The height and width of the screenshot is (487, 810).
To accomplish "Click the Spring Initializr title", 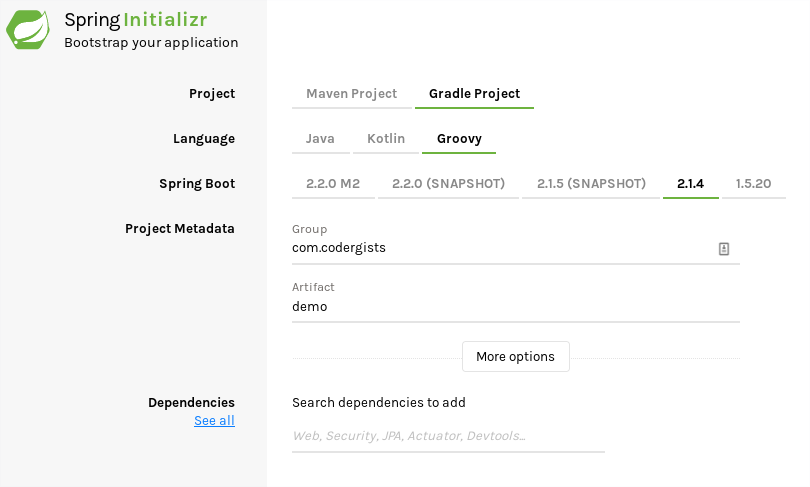I will click(135, 20).
